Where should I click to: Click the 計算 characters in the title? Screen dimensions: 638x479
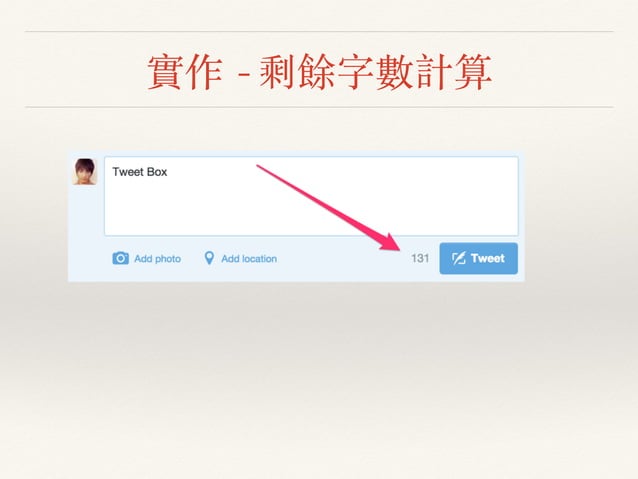coord(454,72)
